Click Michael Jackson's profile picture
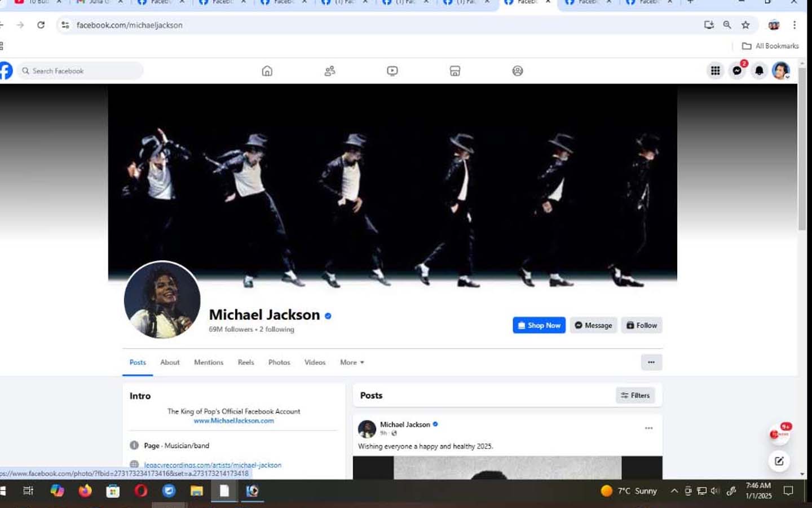 click(162, 300)
